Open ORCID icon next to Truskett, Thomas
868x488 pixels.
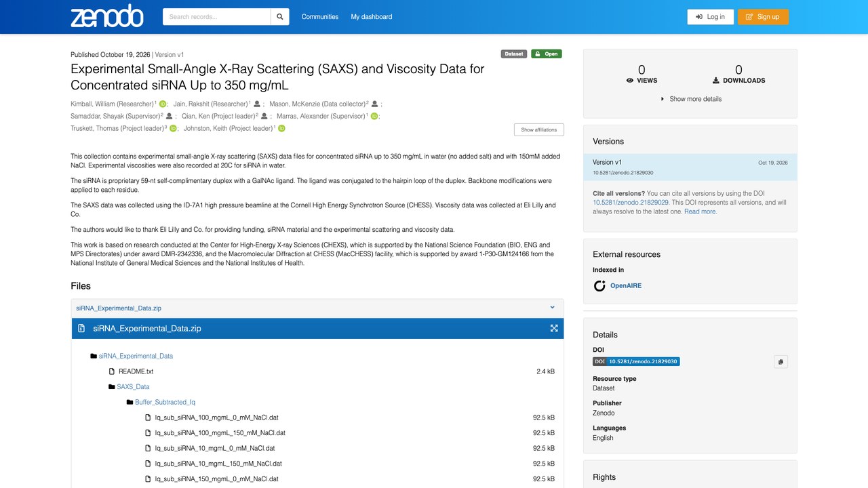pos(174,129)
